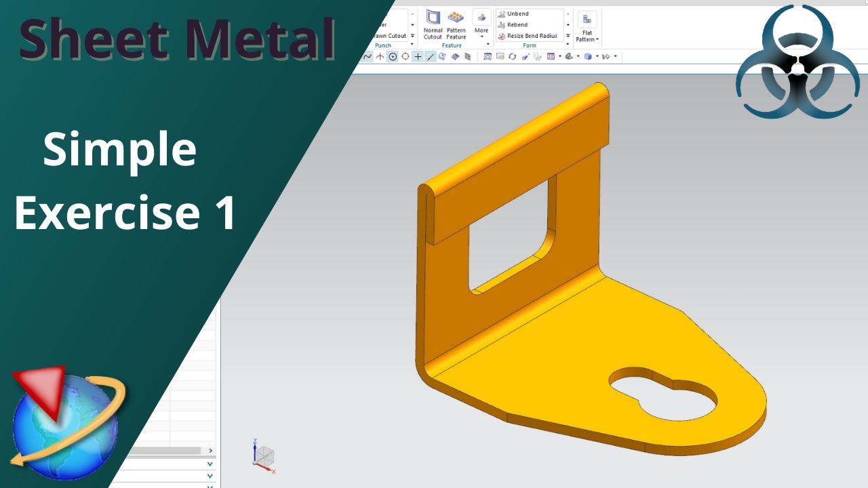
Task: Open the section clip dropdown arrow
Action: click(615, 56)
